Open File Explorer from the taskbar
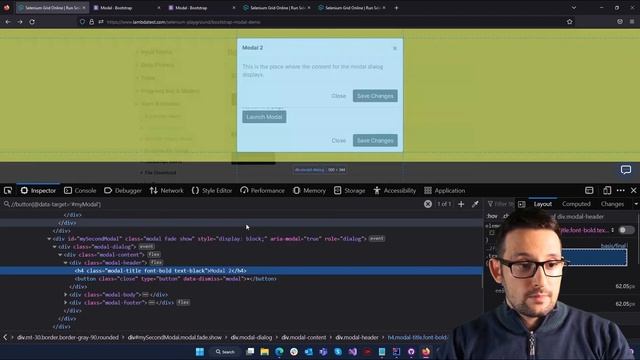This screenshot has height=360, width=640. point(264,352)
